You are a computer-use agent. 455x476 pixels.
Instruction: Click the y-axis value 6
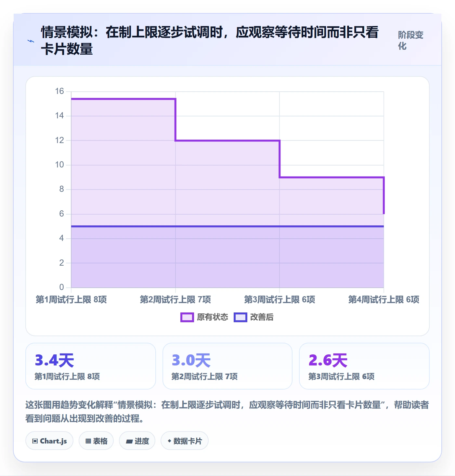[61, 214]
